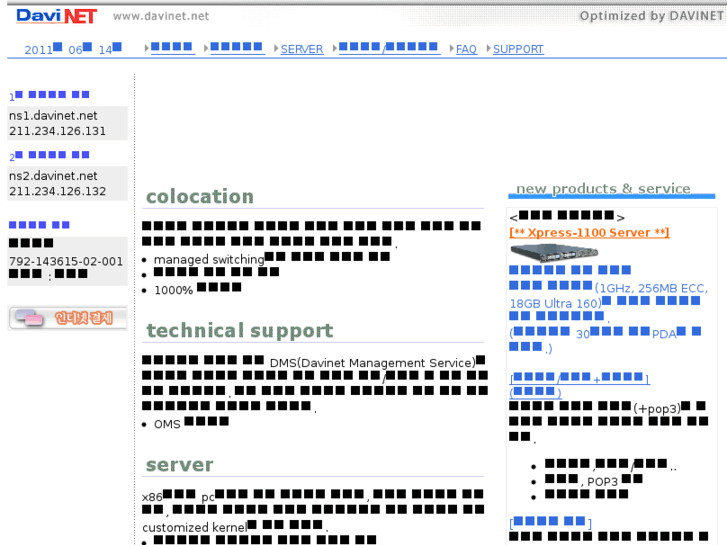Click the server section heading
Screen dimensions: 727x545
[x=180, y=465]
